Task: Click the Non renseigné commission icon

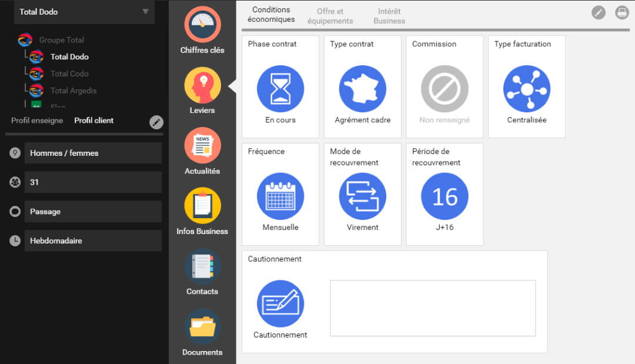Action: pyautogui.click(x=444, y=89)
